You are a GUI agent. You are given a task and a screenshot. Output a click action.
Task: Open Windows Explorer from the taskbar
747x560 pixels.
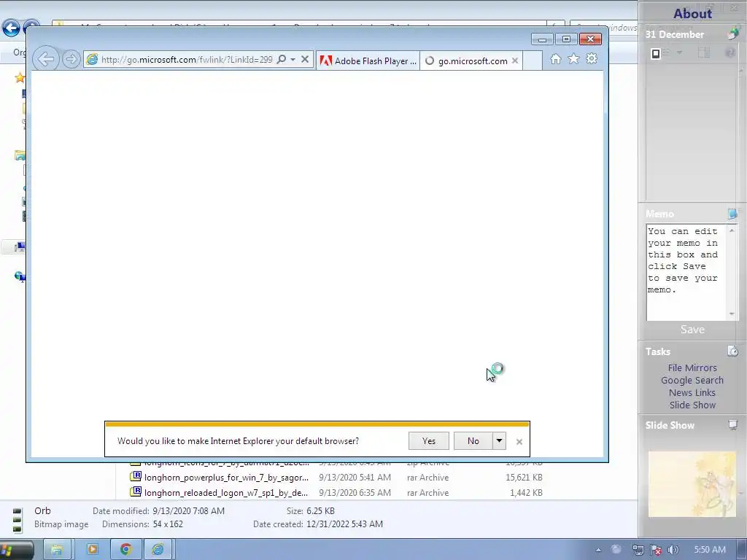pyautogui.click(x=57, y=550)
